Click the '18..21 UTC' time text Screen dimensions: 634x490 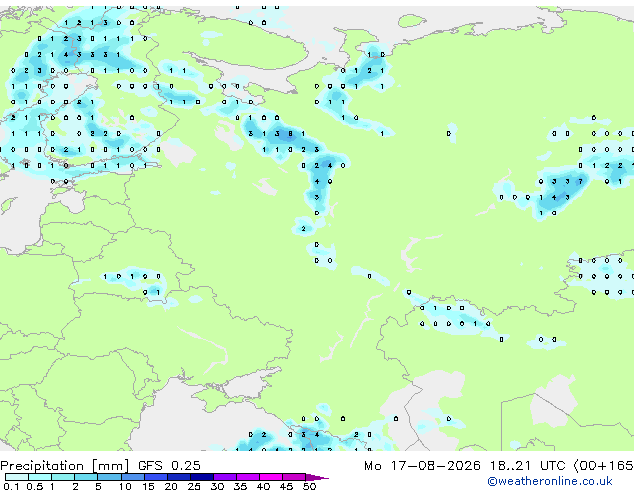coord(527,466)
